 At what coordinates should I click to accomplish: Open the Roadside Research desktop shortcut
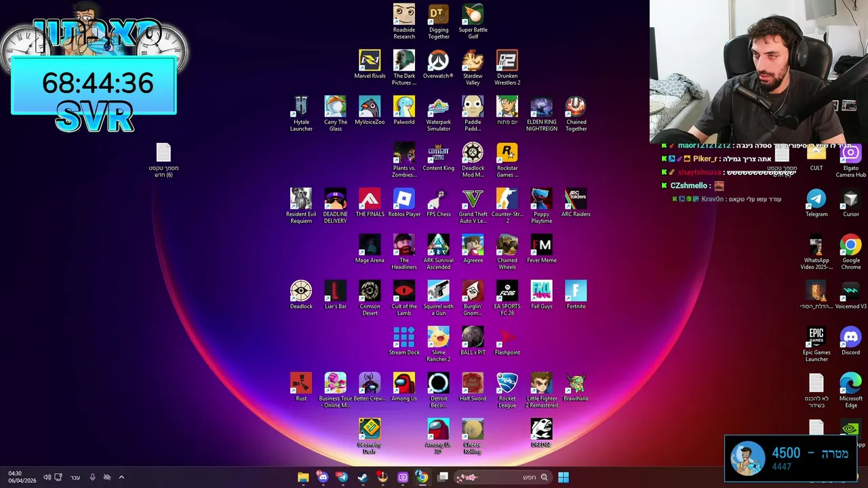tap(404, 21)
